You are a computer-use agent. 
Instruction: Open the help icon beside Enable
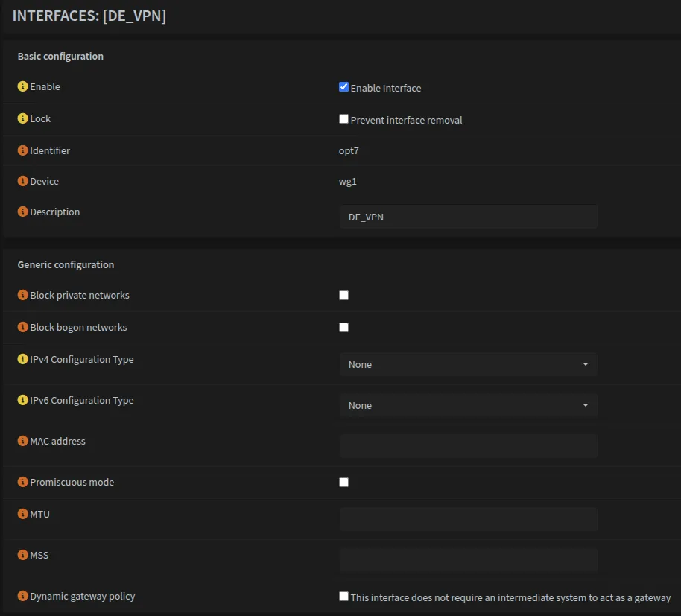[x=22, y=86]
